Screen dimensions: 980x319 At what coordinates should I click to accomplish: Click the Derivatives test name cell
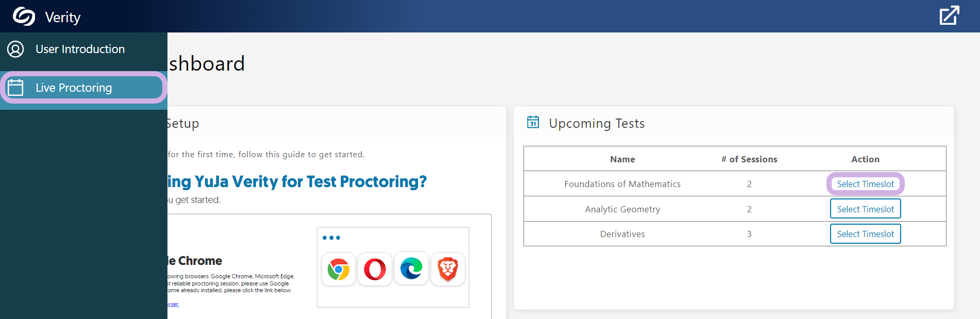click(622, 234)
